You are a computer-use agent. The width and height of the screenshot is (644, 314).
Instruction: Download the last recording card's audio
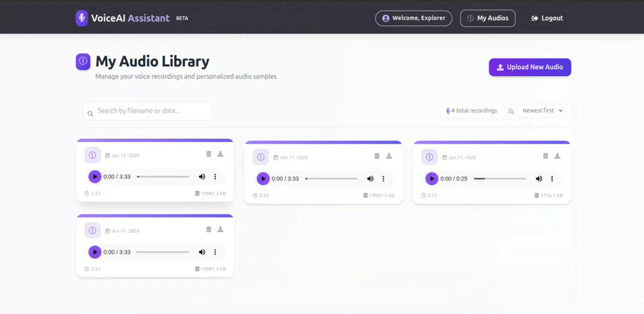pos(220,229)
